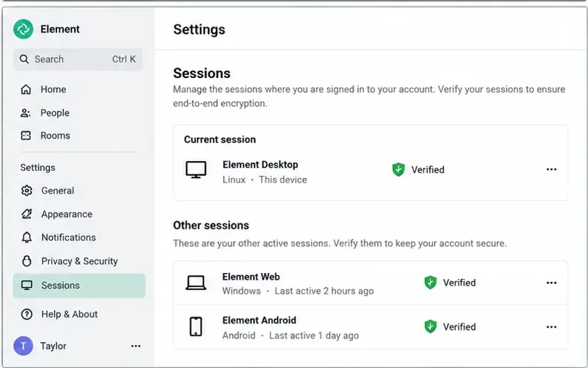Click the Appearance brush icon
Image resolution: width=588 pixels, height=368 pixels.
[x=27, y=214]
